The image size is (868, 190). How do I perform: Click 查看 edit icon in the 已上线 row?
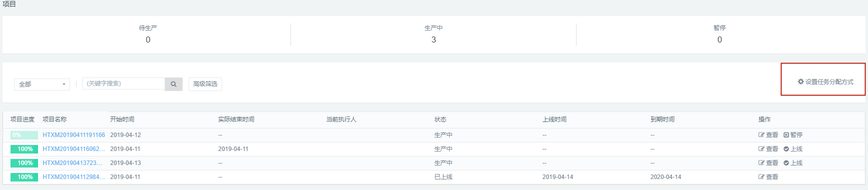[x=761, y=177]
